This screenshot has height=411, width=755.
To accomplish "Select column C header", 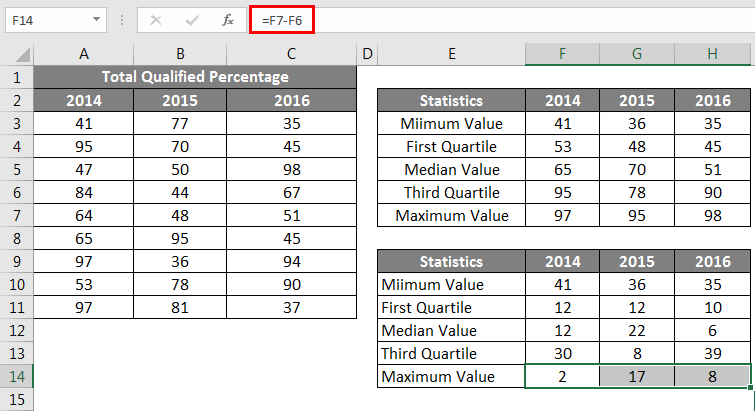I will coord(291,54).
